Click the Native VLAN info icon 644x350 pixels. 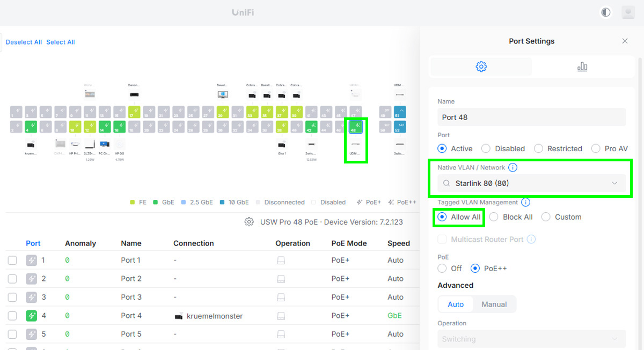point(513,168)
